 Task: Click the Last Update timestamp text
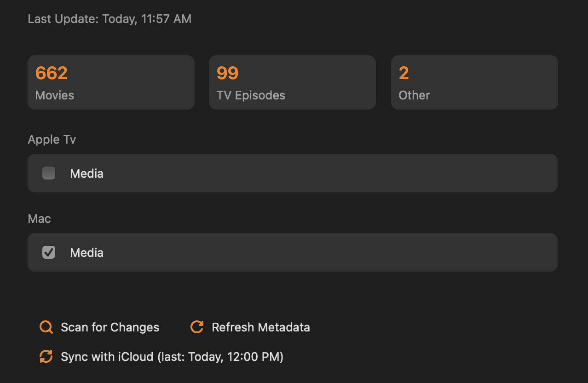pyautogui.click(x=110, y=19)
